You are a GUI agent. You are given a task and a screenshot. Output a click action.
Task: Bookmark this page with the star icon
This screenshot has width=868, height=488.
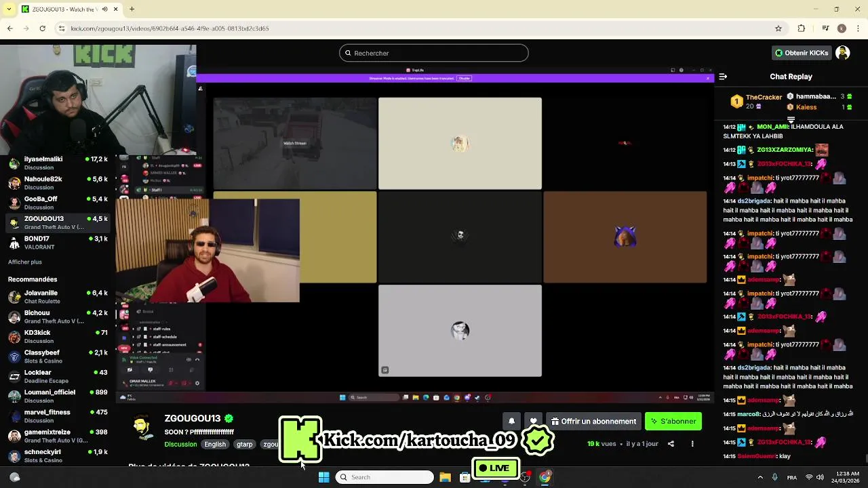click(x=778, y=28)
